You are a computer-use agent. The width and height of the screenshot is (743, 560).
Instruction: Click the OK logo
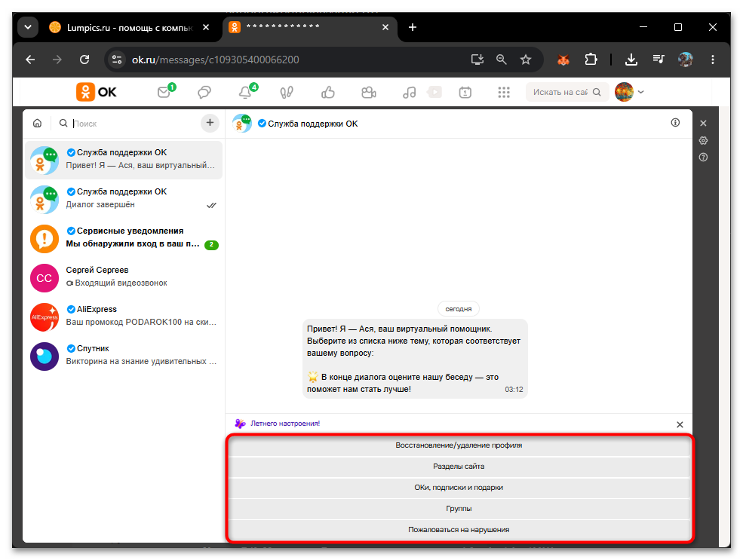click(x=97, y=92)
